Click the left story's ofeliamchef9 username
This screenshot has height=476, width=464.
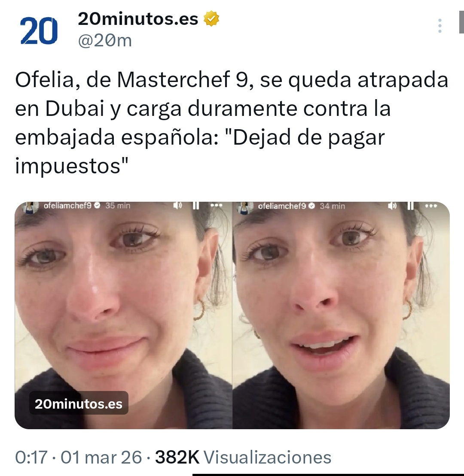tap(67, 206)
